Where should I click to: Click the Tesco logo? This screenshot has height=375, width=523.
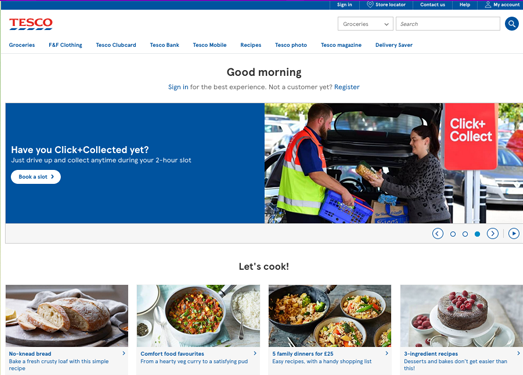click(x=31, y=24)
